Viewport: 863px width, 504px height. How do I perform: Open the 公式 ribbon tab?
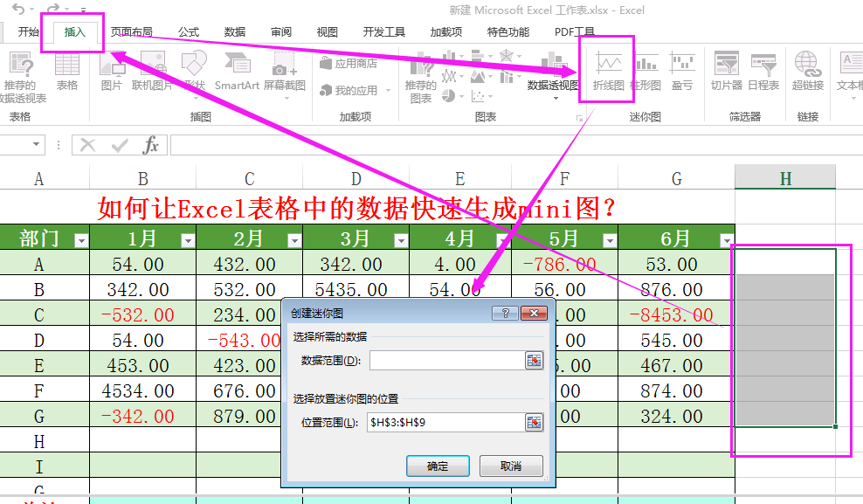[189, 32]
